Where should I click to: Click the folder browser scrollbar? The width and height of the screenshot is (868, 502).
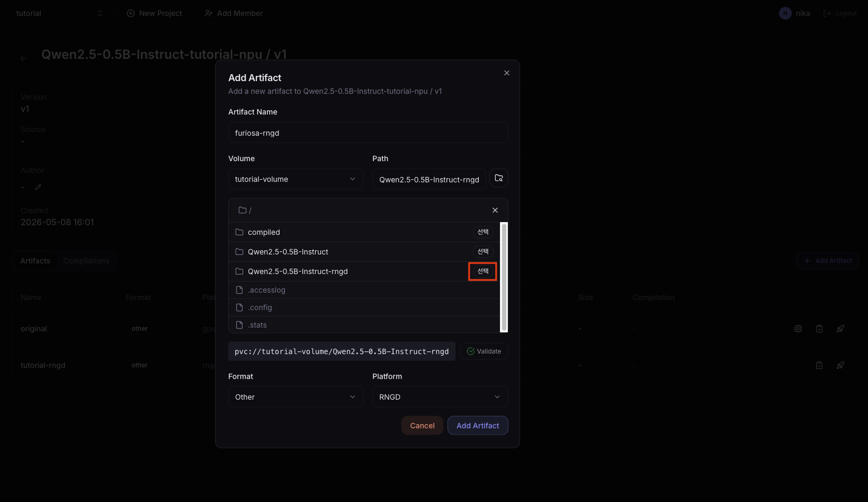coord(504,277)
